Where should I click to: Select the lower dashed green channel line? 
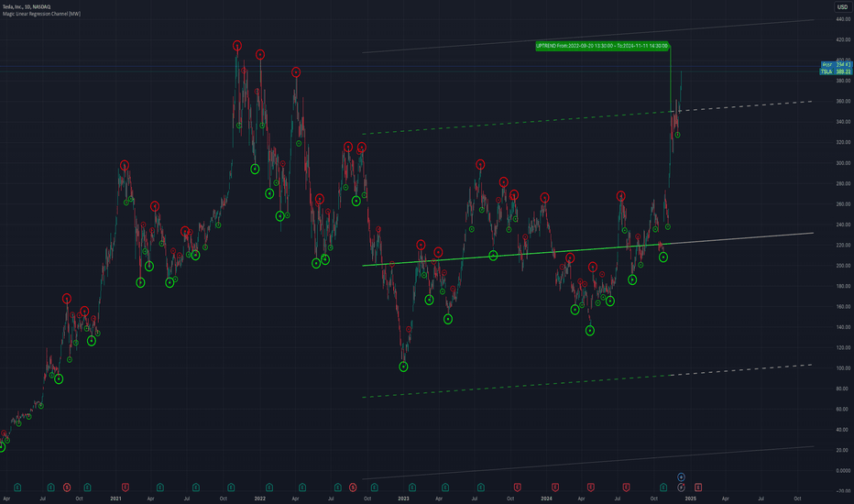(516, 387)
